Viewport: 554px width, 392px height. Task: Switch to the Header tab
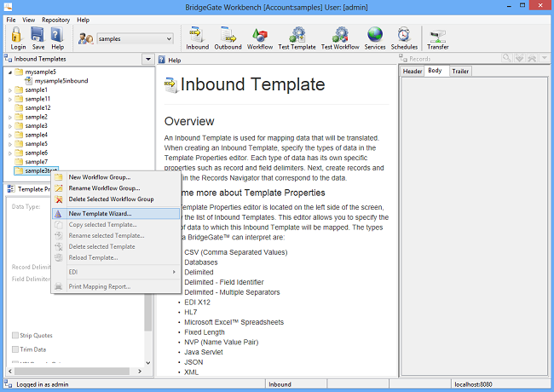tap(413, 72)
